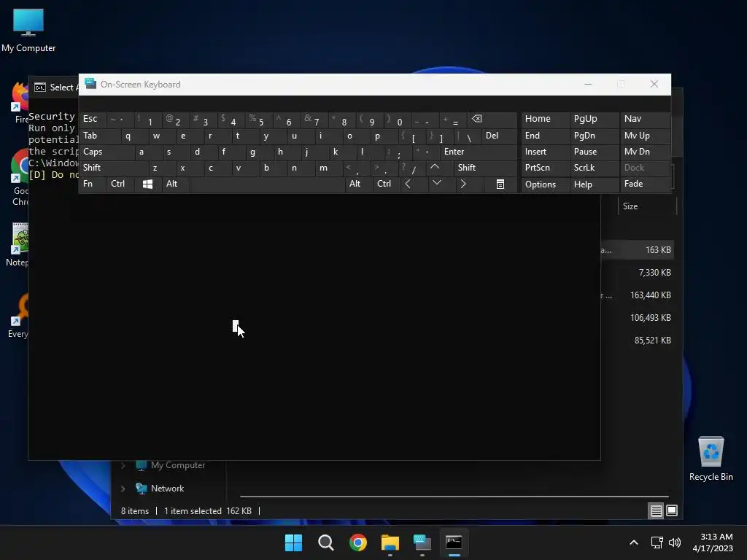Click the Help key on keyboard
The image size is (747, 560).
[x=594, y=184]
